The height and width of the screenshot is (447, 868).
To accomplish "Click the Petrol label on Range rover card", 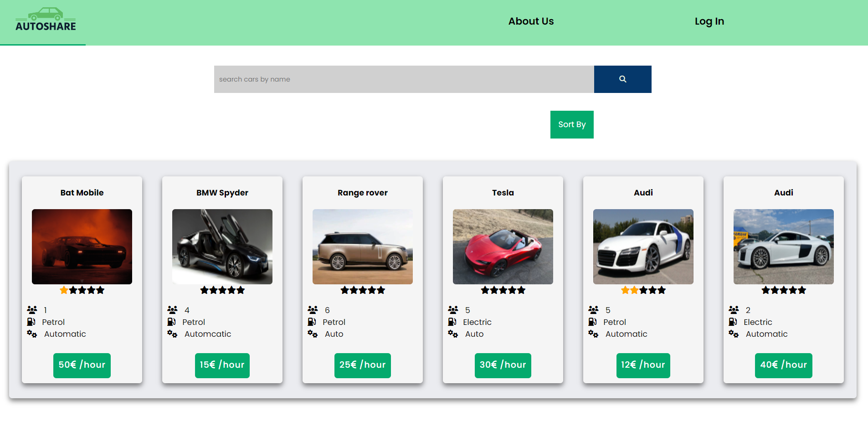I will (x=334, y=322).
